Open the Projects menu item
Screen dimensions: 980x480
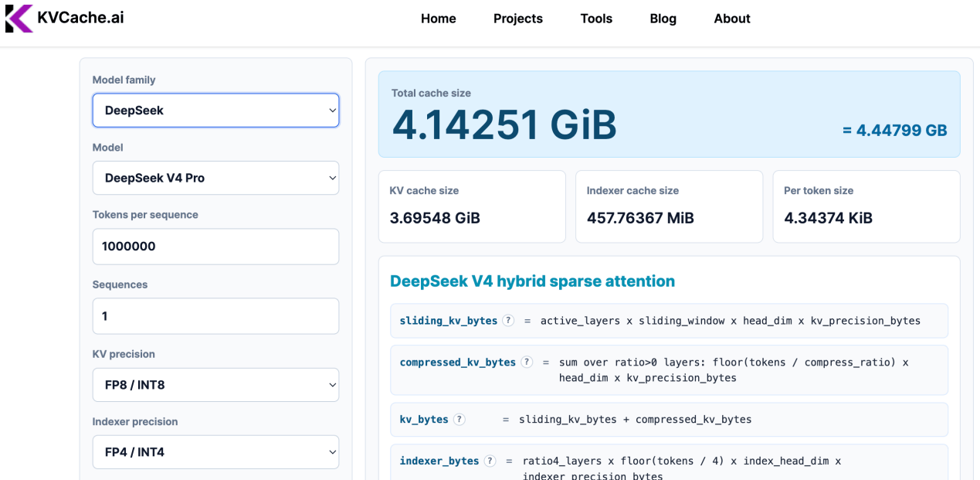click(x=518, y=19)
